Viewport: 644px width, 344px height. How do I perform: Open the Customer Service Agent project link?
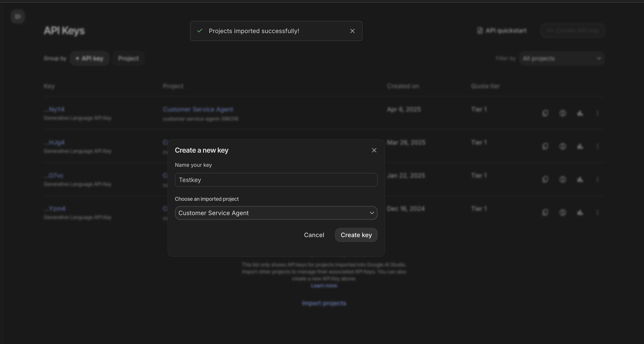click(198, 109)
